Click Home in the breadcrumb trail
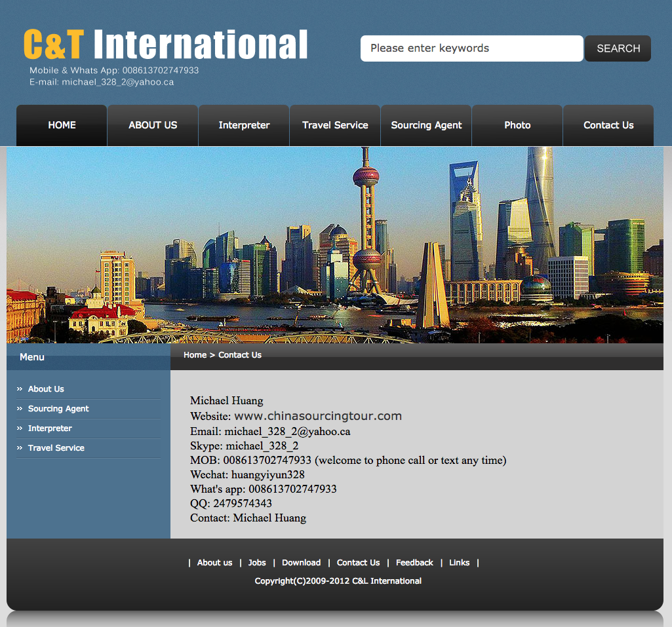The height and width of the screenshot is (627, 672). (195, 355)
